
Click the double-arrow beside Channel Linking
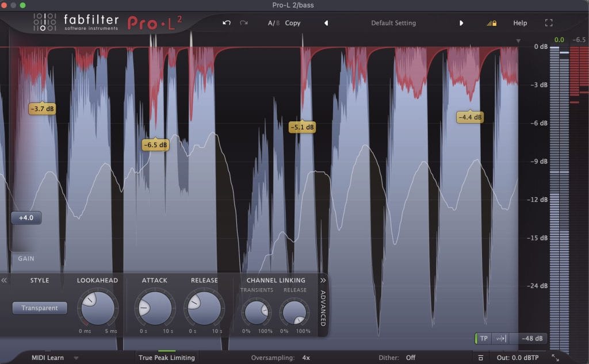pyautogui.click(x=323, y=280)
